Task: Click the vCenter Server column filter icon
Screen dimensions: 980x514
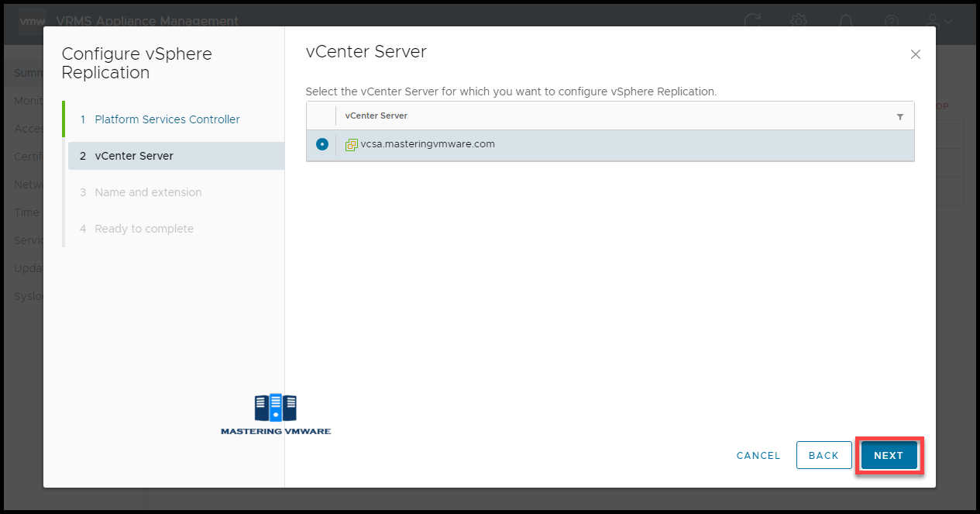Action: pyautogui.click(x=900, y=116)
